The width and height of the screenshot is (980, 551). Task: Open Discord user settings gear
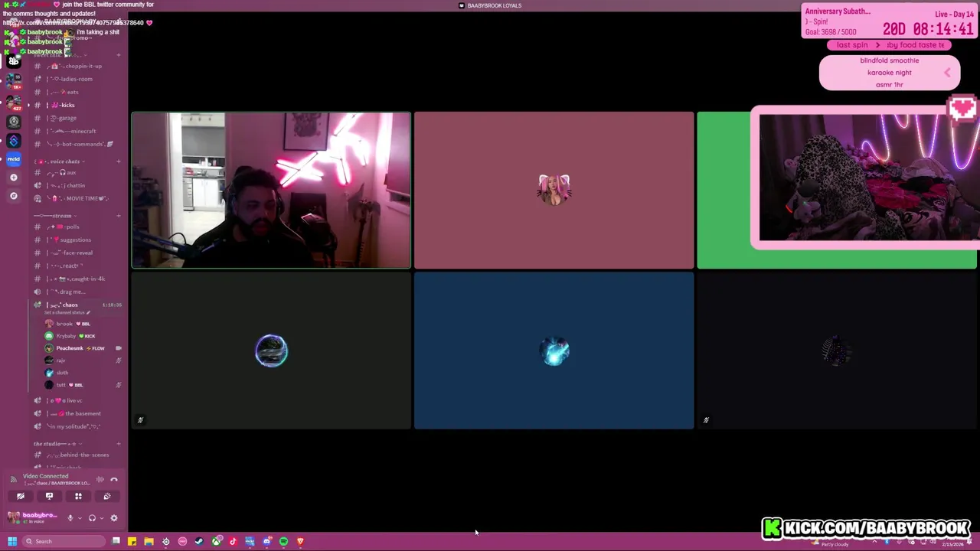click(x=114, y=518)
